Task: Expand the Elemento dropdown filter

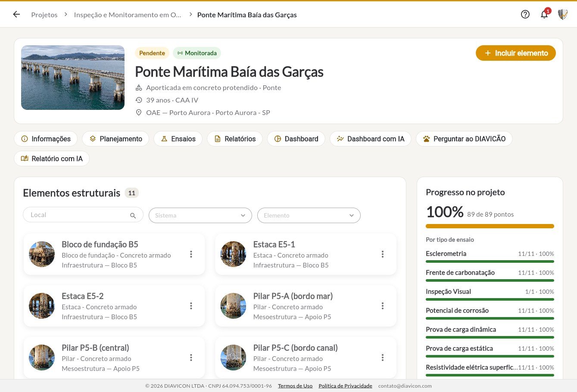Action: click(309, 215)
